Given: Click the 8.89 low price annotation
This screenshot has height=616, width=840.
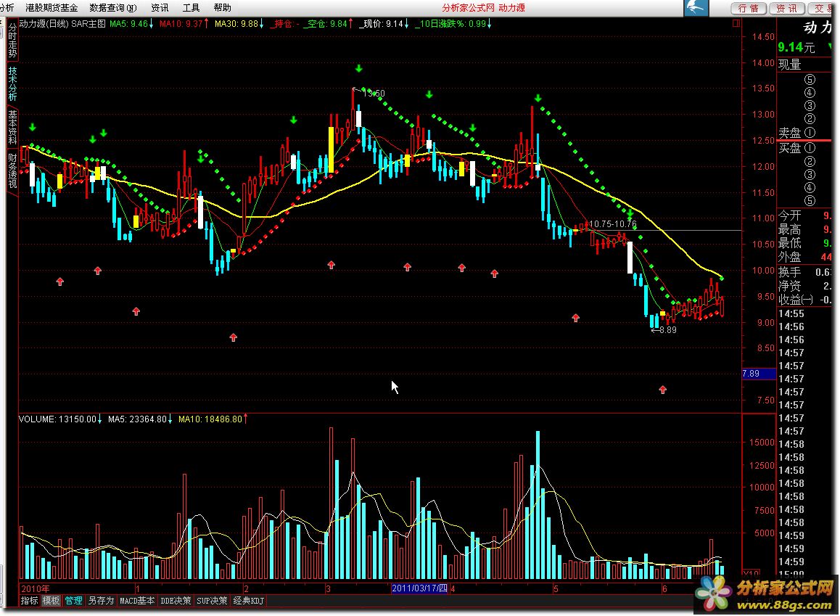Looking at the screenshot, I should click(668, 330).
